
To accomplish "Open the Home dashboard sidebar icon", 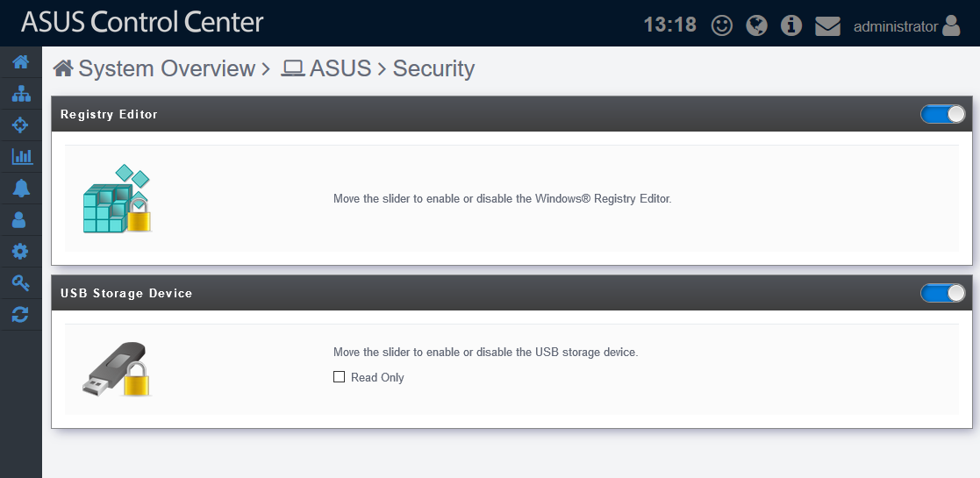I will point(20,62).
